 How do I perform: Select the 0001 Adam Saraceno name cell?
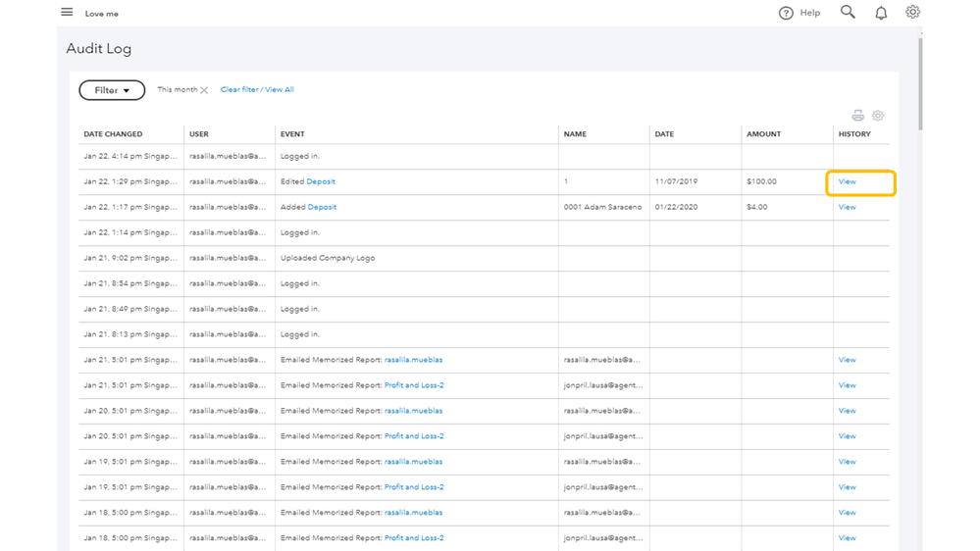pos(602,208)
